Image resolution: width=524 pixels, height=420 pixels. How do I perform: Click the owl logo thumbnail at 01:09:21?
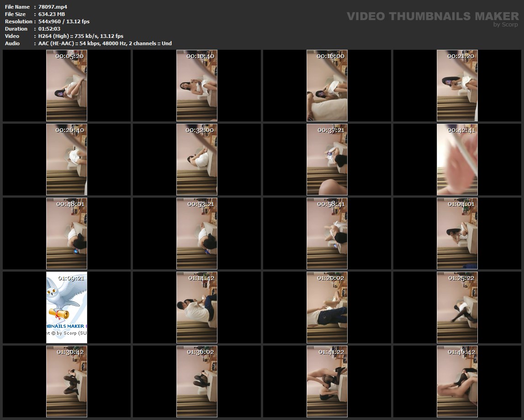pos(67,307)
